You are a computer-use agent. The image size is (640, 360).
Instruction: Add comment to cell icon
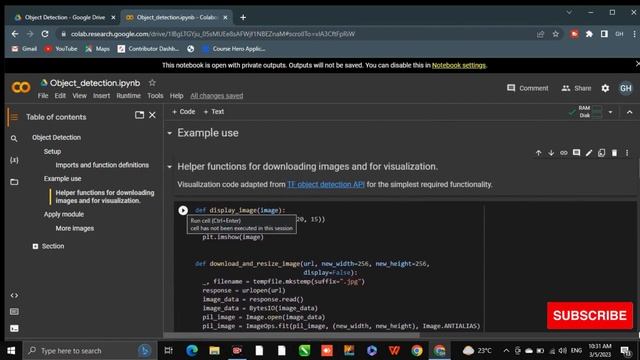click(576, 153)
